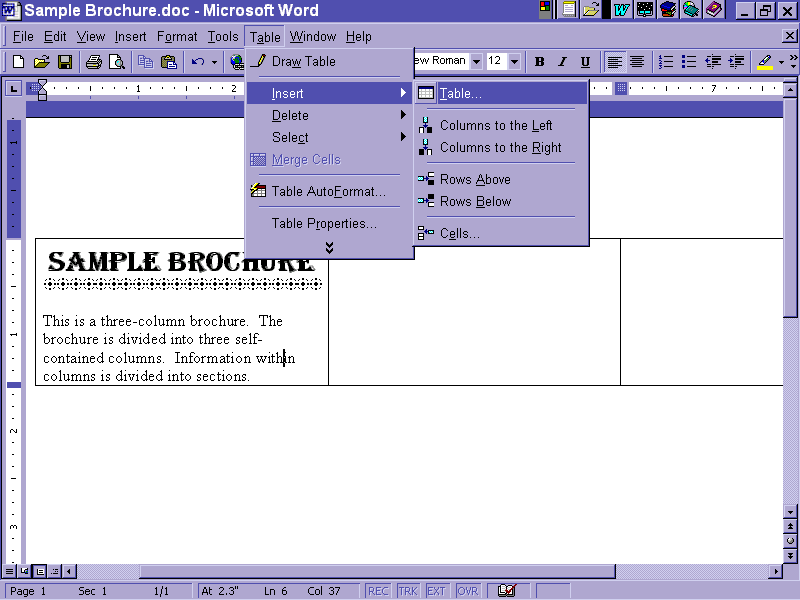
Task: Open Table Properties... dialog
Action: [324, 223]
